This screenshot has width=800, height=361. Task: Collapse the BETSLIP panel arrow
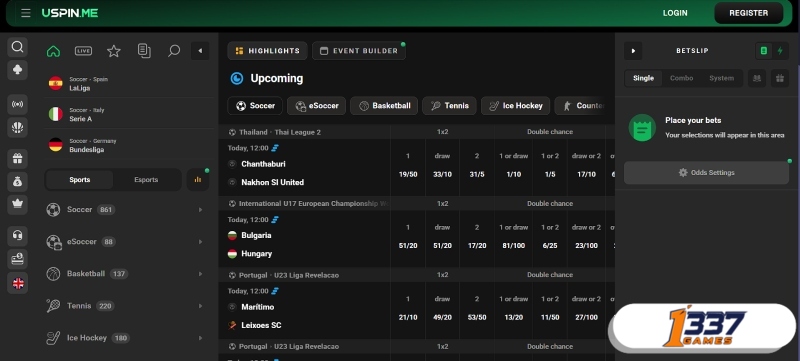[633, 51]
